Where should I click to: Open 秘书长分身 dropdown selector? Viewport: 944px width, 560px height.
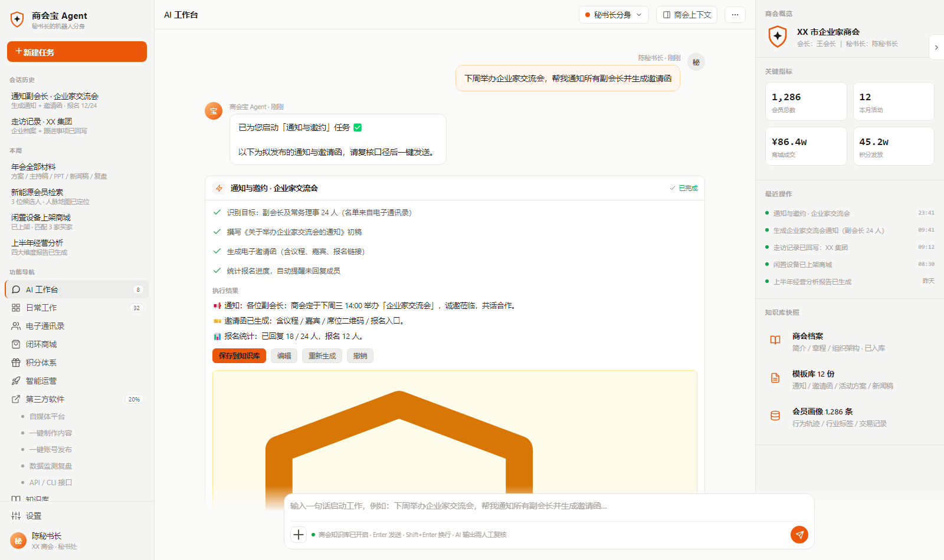pyautogui.click(x=614, y=15)
